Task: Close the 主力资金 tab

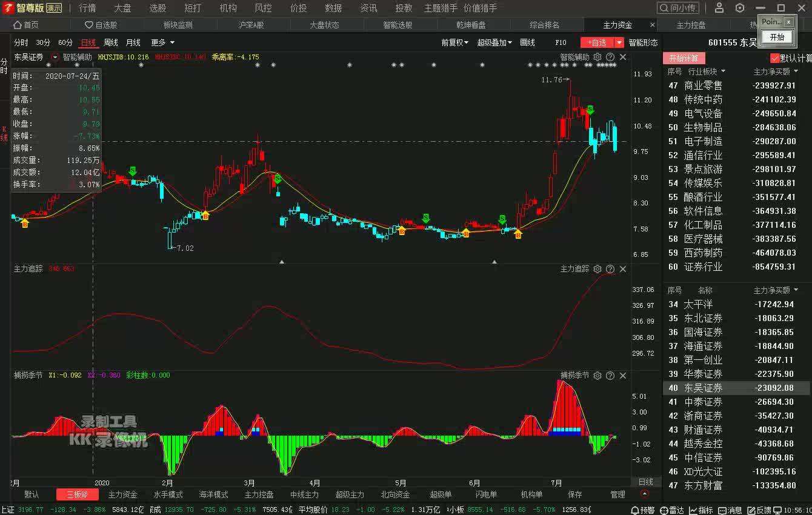Action: coord(653,25)
